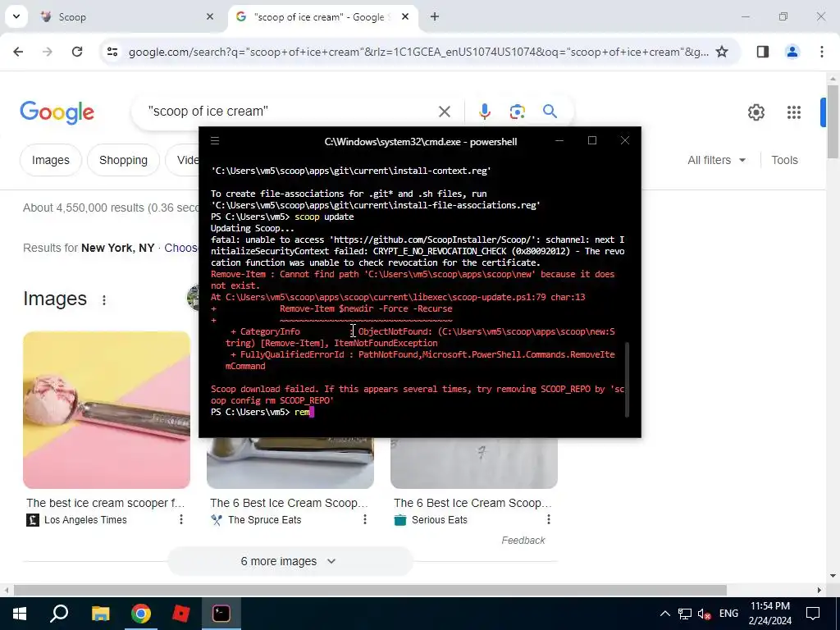Open the red app in the taskbar
Viewport: 840px width, 630px height.
point(181,614)
